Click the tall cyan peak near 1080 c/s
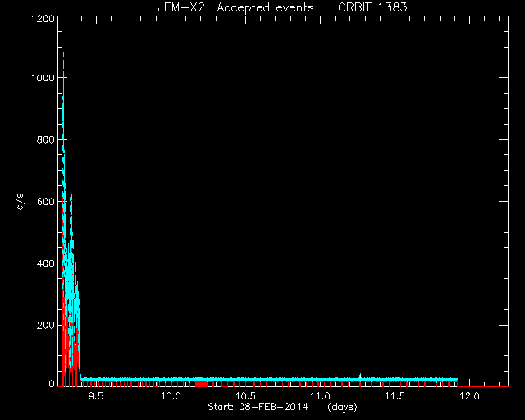This screenshot has height=420, width=525. [63, 55]
